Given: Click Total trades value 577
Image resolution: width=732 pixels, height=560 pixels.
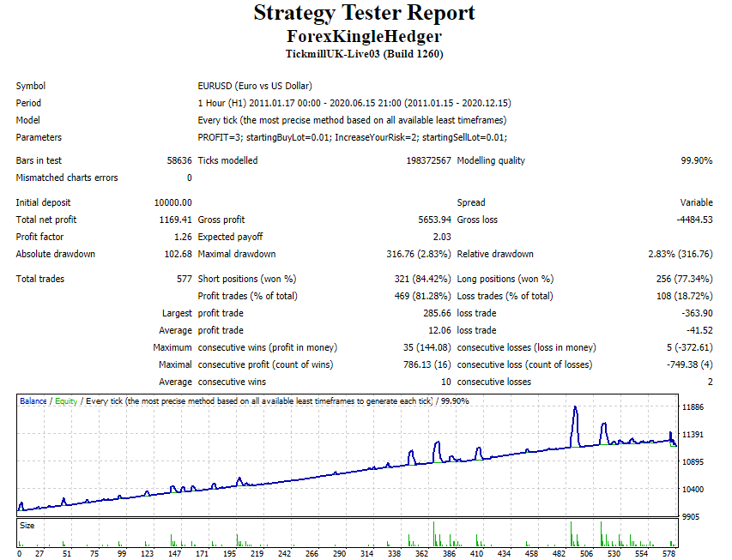Looking at the screenshot, I should click(x=185, y=279).
